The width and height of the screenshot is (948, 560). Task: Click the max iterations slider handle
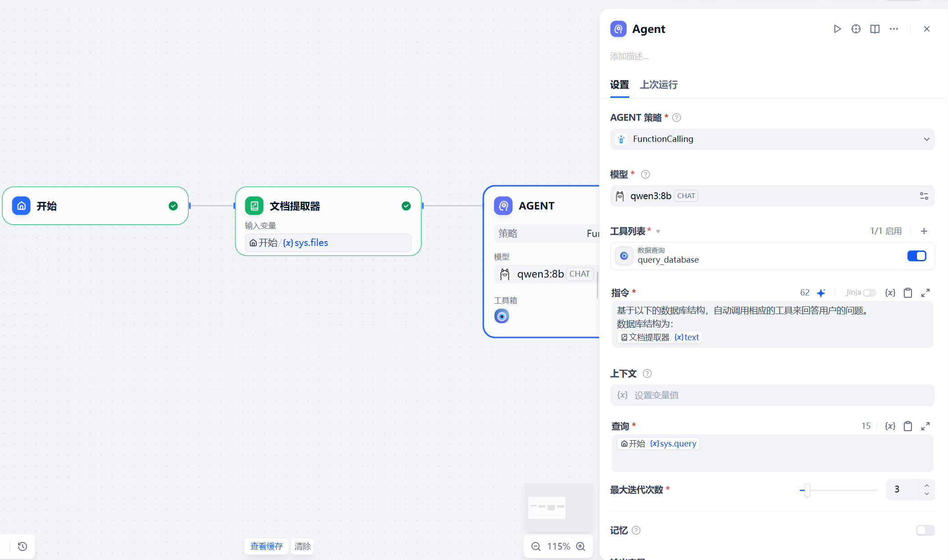tap(807, 490)
